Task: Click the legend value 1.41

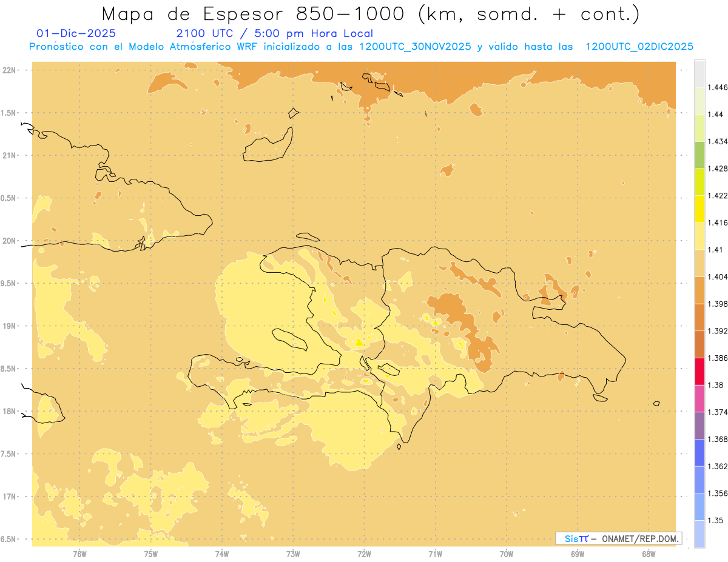Action: click(x=715, y=250)
